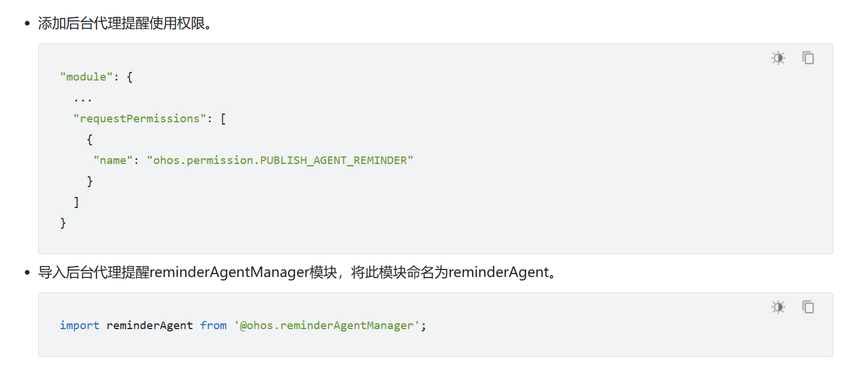This screenshot has height=372, width=868.
Task: Click the semicolon ending the import line
Action: coord(424,326)
